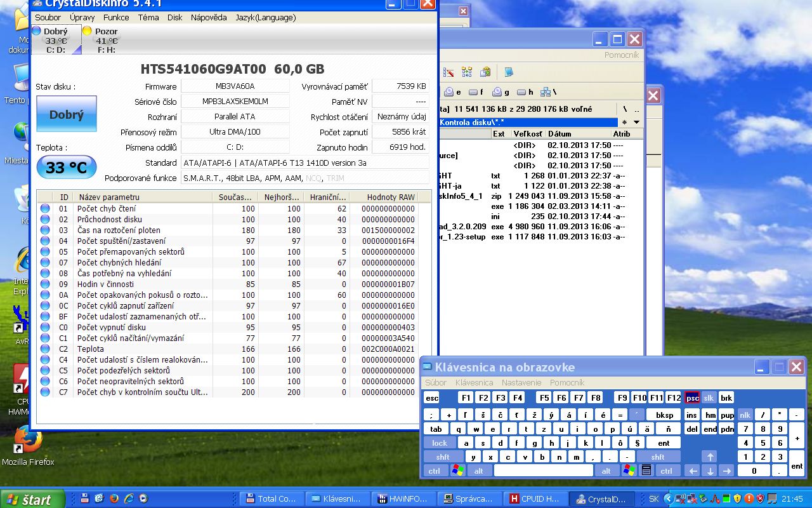Image resolution: width=812 pixels, height=508 pixels.
Task: Open the Úpravy menu
Action: point(82,17)
